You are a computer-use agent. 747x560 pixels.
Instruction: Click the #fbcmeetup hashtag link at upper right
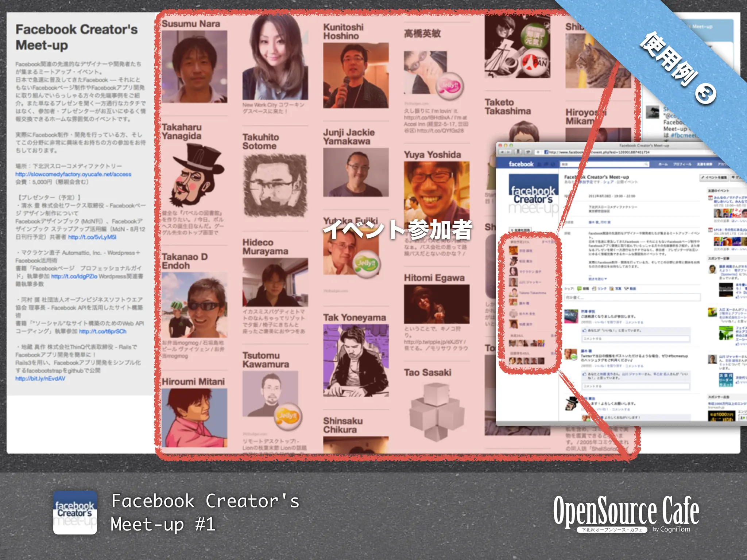pyautogui.click(x=684, y=135)
